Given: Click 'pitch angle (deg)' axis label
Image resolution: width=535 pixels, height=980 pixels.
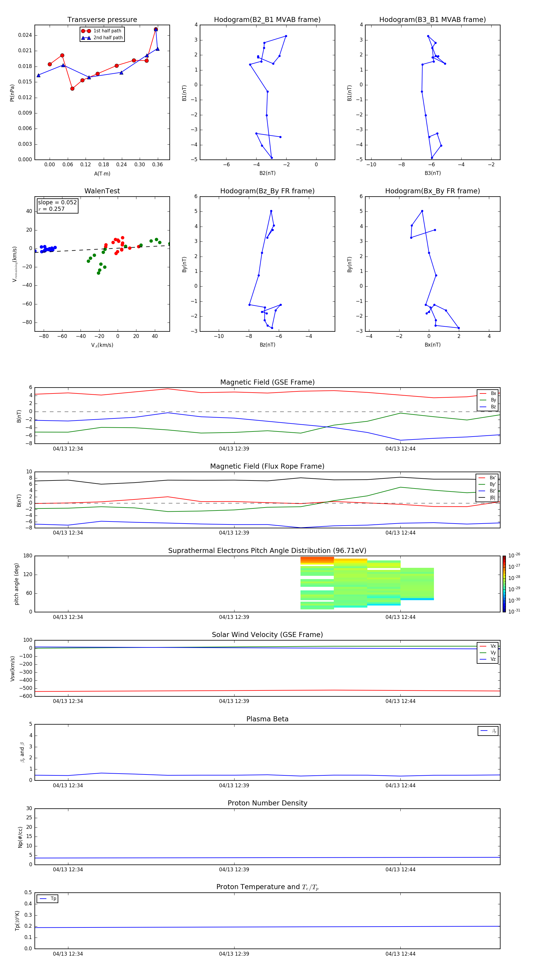Looking at the screenshot, I should pos(16,584).
